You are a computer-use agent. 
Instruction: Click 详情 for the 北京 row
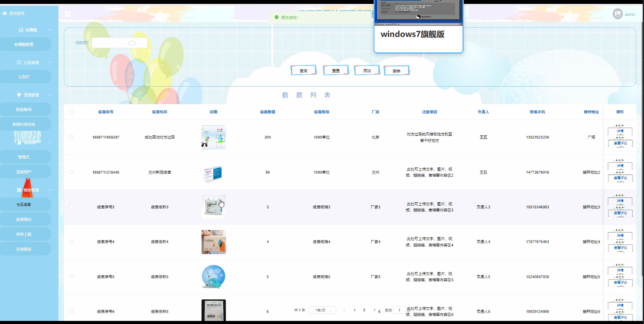[620, 131]
